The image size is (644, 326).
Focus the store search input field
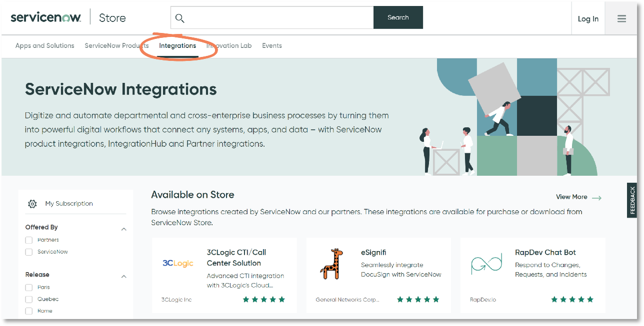(272, 17)
